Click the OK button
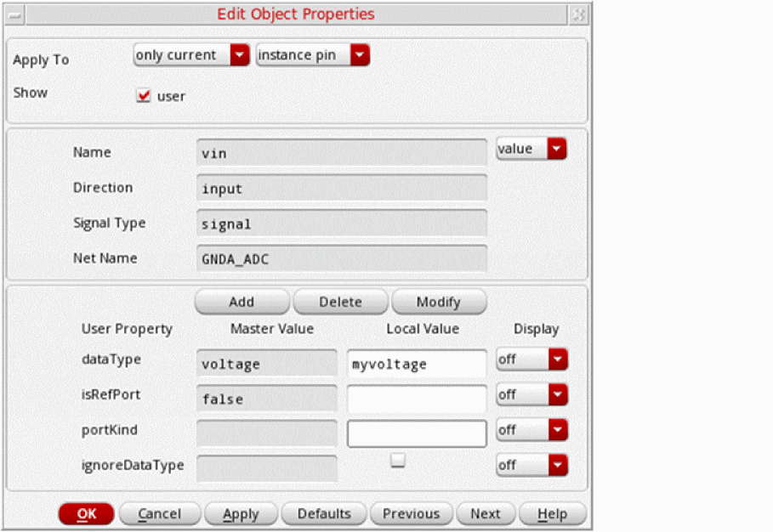 (x=86, y=514)
